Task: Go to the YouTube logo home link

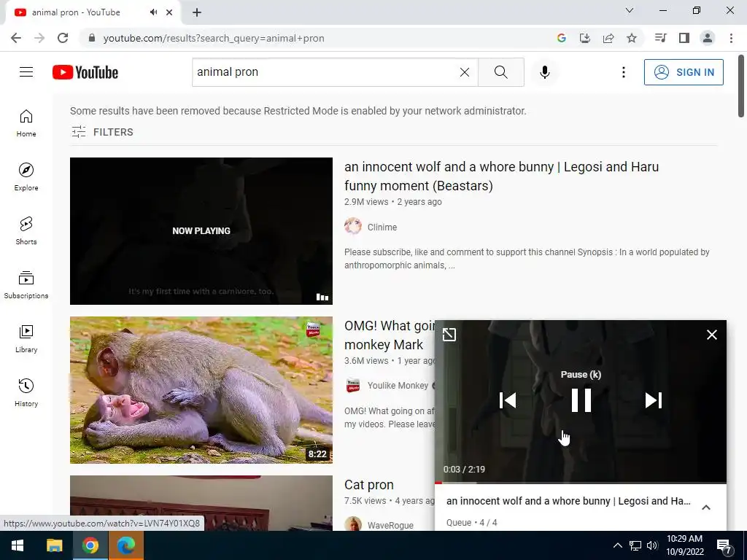Action: pyautogui.click(x=85, y=72)
